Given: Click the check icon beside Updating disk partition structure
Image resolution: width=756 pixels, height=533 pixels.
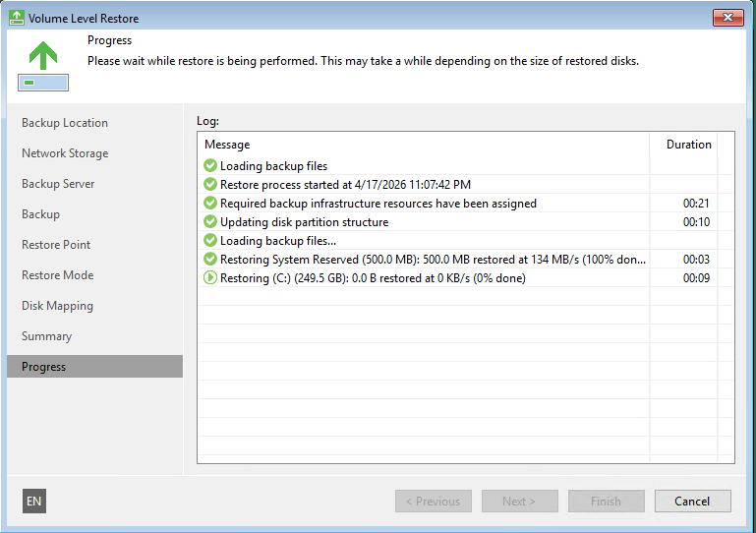Looking at the screenshot, I should click(x=210, y=222).
